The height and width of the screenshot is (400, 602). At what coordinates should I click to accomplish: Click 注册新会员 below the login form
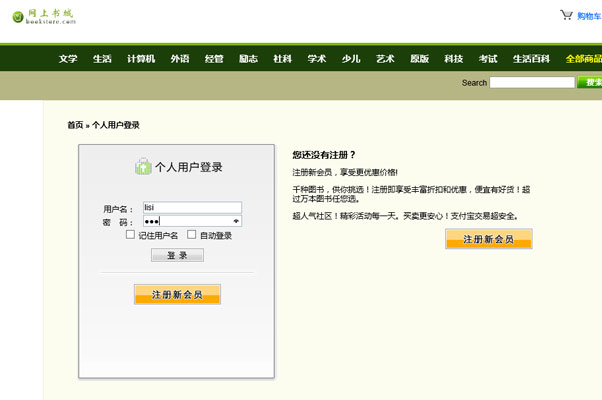[177, 295]
